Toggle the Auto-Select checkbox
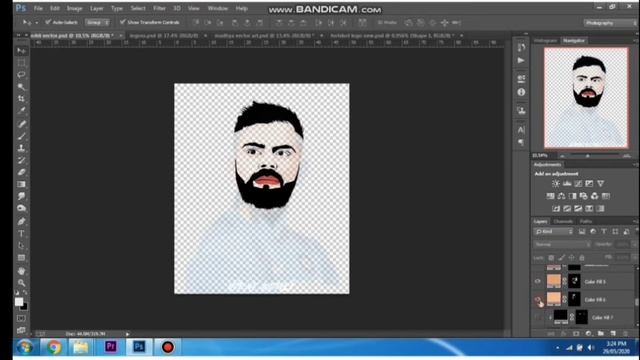Image resolution: width=640 pixels, height=360 pixels. pyautogui.click(x=48, y=22)
